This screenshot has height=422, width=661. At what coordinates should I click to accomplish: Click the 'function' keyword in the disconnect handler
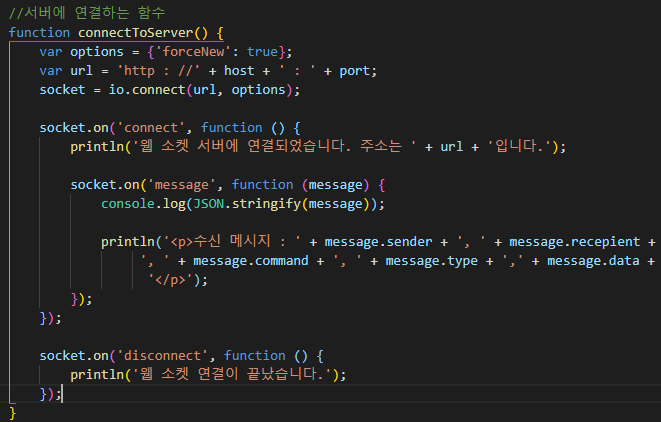click(x=255, y=356)
